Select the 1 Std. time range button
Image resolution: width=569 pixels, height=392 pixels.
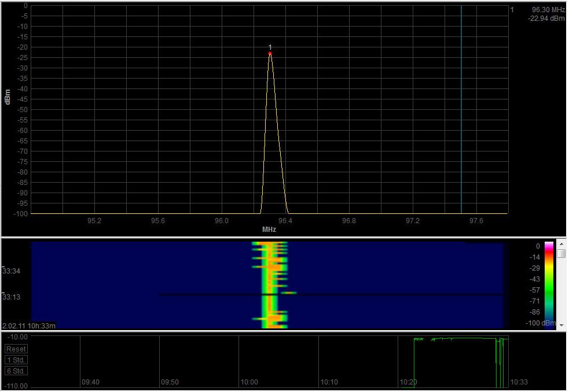(x=16, y=360)
